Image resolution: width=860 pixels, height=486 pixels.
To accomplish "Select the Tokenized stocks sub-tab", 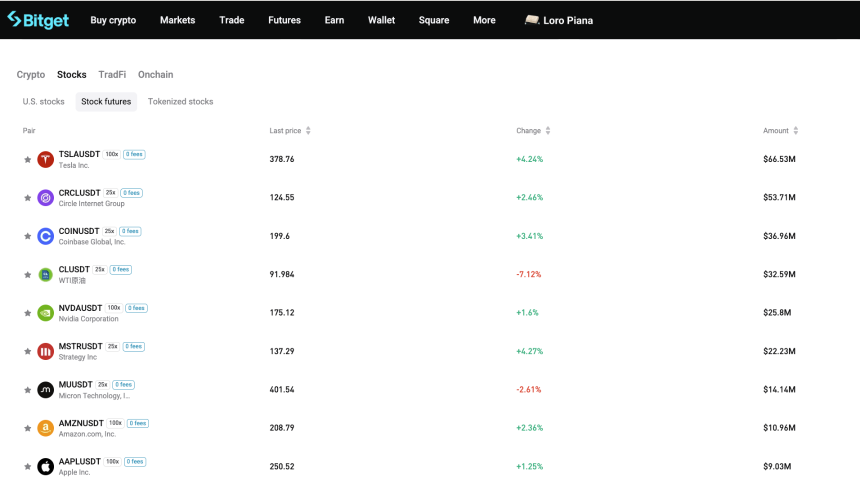I will tap(180, 101).
